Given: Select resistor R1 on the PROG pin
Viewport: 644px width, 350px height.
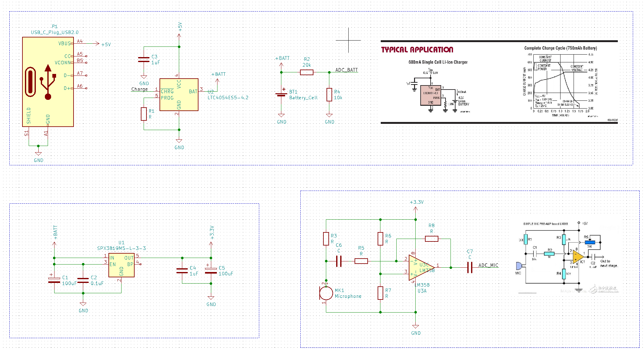Looking at the screenshot, I should click(x=144, y=114).
